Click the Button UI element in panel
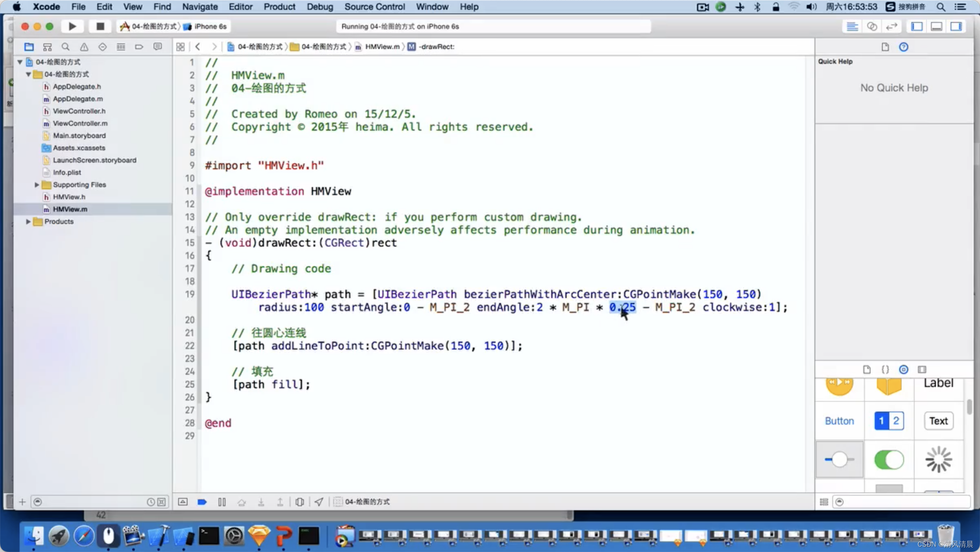Viewport: 980px width, 552px height. [839, 420]
